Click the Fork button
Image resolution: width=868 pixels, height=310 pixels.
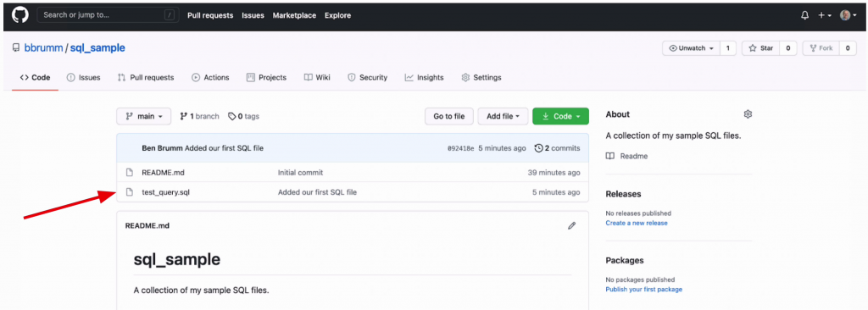click(x=821, y=48)
